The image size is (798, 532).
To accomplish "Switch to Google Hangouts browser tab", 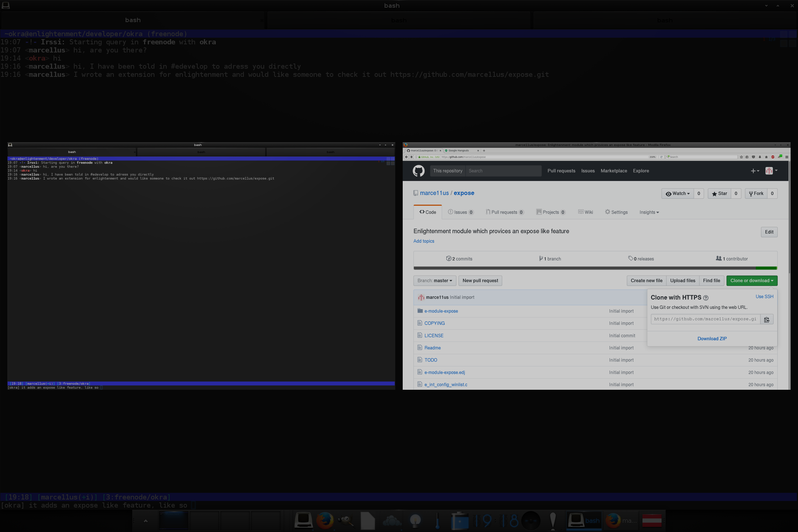I will (461, 151).
